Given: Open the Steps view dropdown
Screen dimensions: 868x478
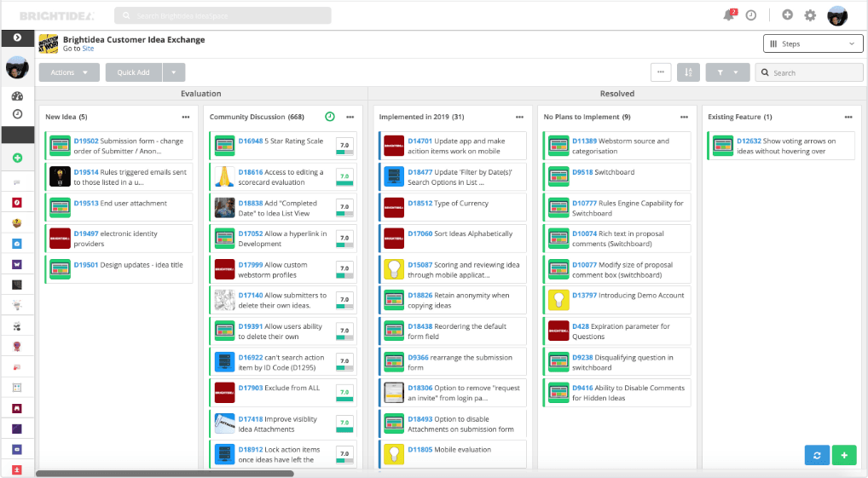Looking at the screenshot, I should pos(813,43).
